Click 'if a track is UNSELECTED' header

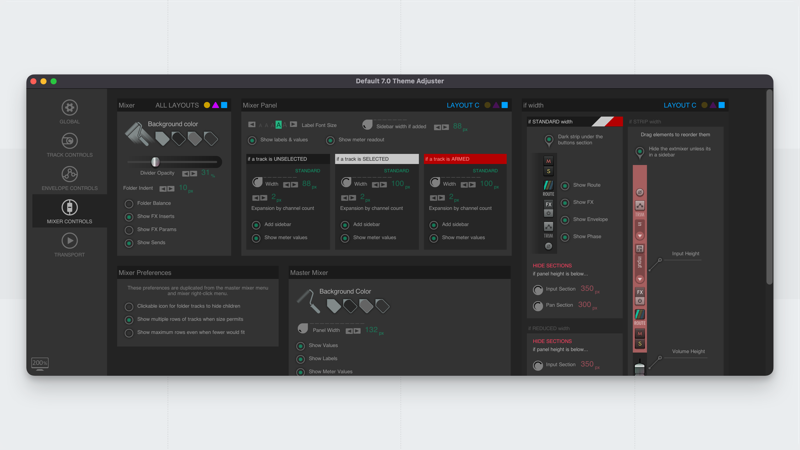[288, 159]
